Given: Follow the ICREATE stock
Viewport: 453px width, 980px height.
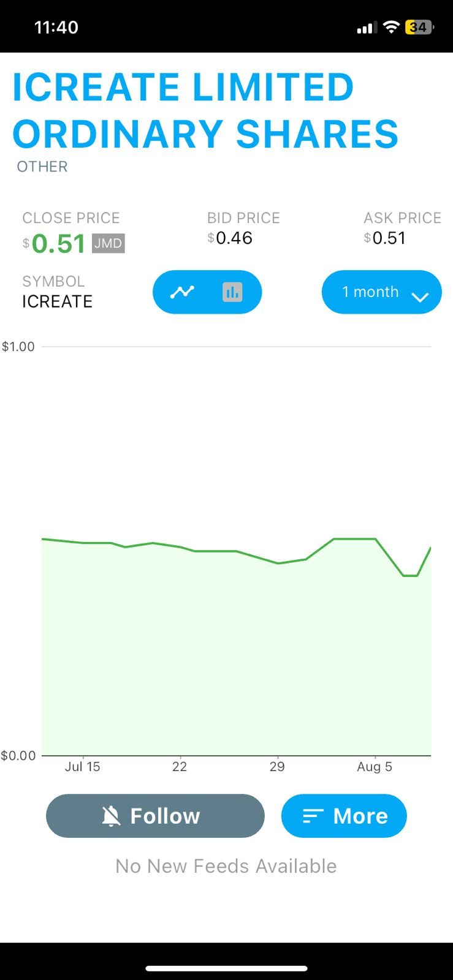Looking at the screenshot, I should pyautogui.click(x=155, y=816).
